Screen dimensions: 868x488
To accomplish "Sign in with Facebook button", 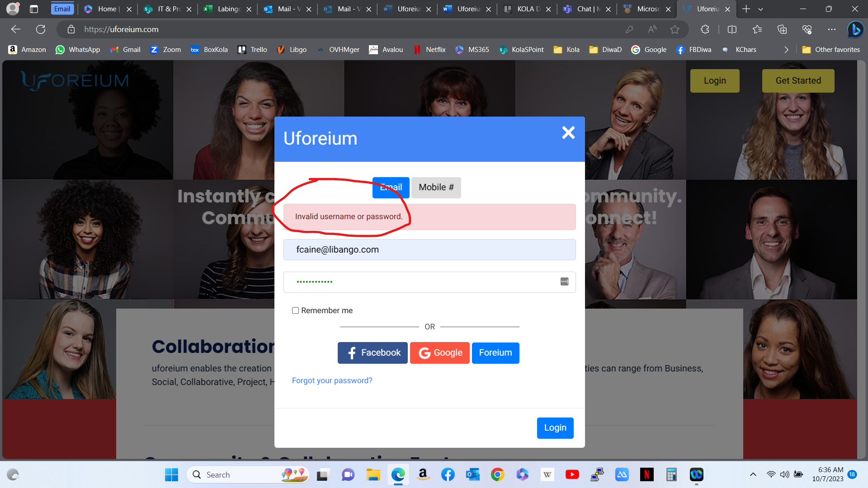I will 373,353.
